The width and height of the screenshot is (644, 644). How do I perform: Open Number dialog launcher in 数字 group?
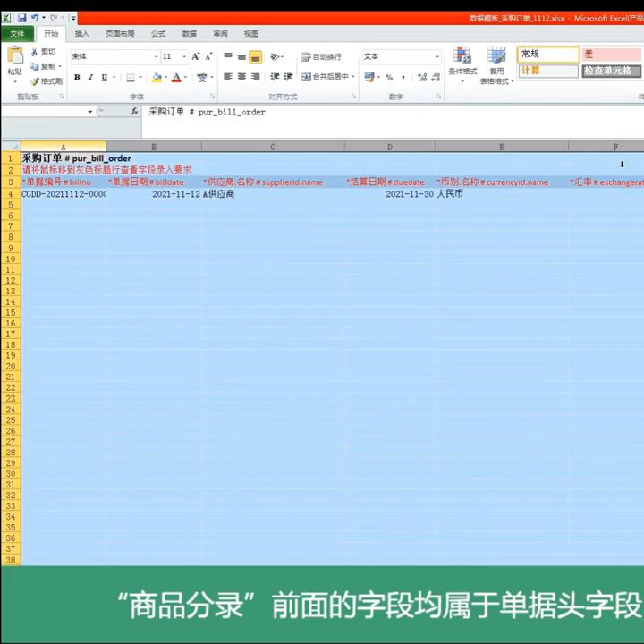(438, 97)
